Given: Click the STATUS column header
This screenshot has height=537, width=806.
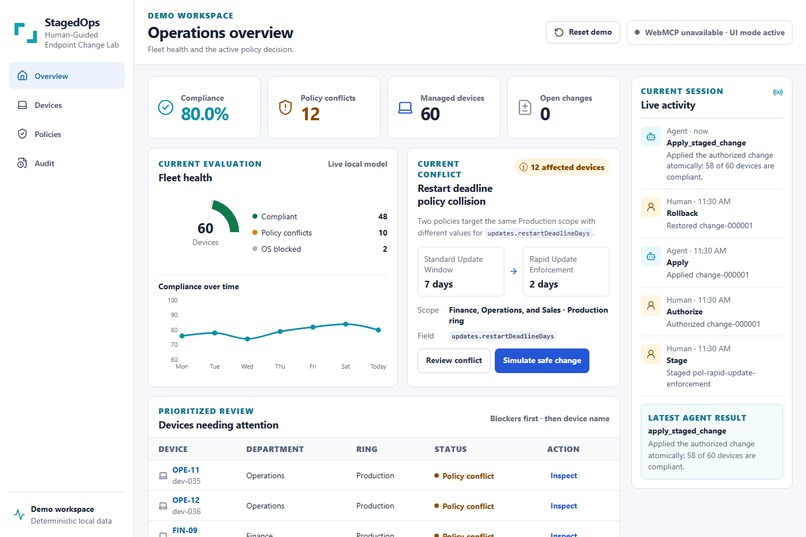Looking at the screenshot, I should [x=450, y=449].
